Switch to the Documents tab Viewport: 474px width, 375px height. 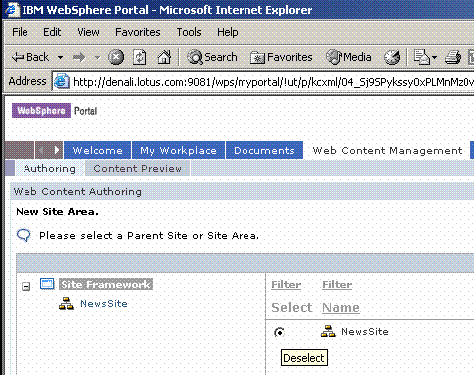click(x=264, y=150)
